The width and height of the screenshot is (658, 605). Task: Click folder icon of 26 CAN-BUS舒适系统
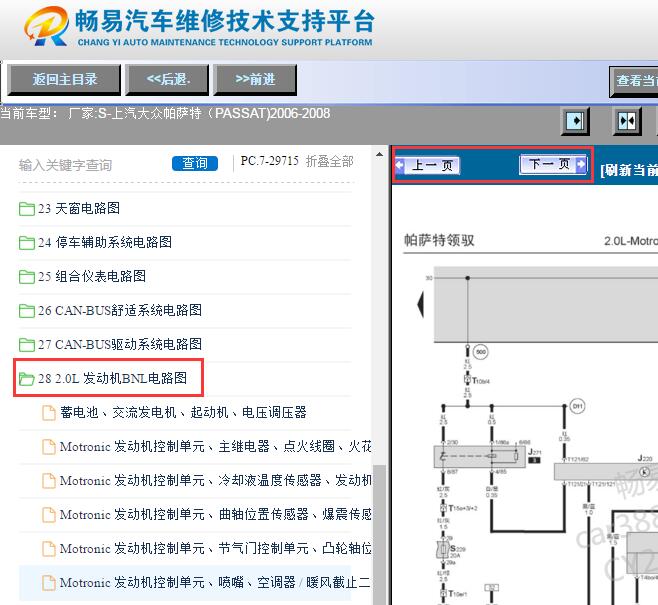click(27, 310)
